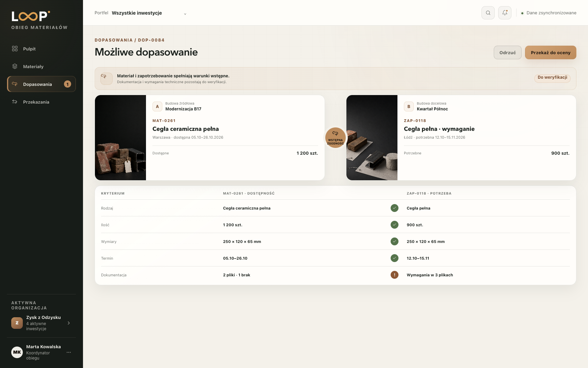Viewport: 588px width, 368px height.
Task: Click the Przekazania arrows icon
Action: point(15,102)
